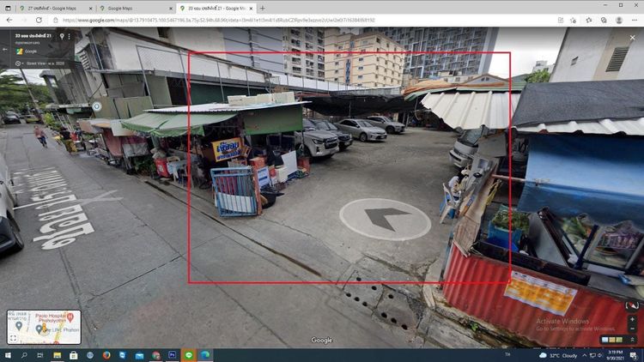Image resolution: width=644 pixels, height=362 pixels.
Task: Switch to the middle 'Google Maps' tab
Action: [136, 9]
